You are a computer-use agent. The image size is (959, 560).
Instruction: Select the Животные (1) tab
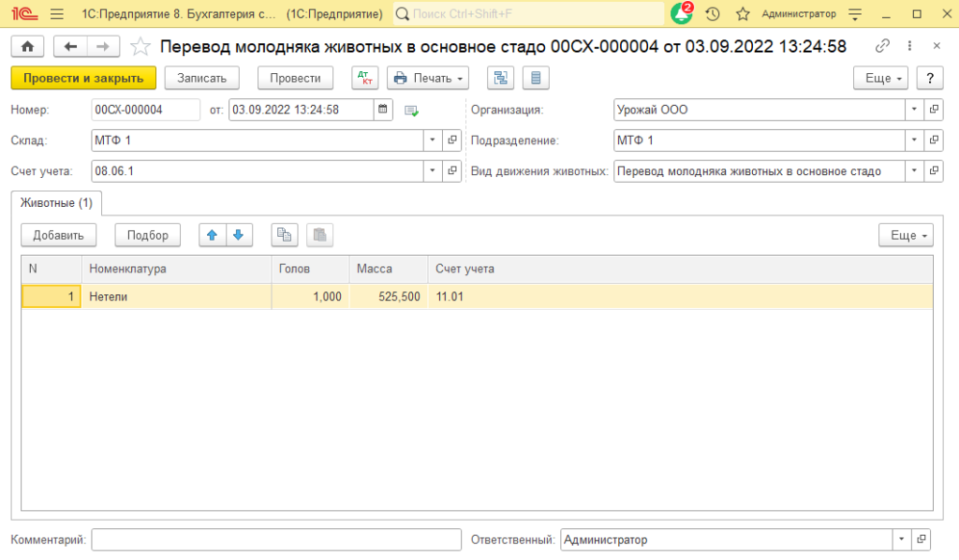pos(57,202)
